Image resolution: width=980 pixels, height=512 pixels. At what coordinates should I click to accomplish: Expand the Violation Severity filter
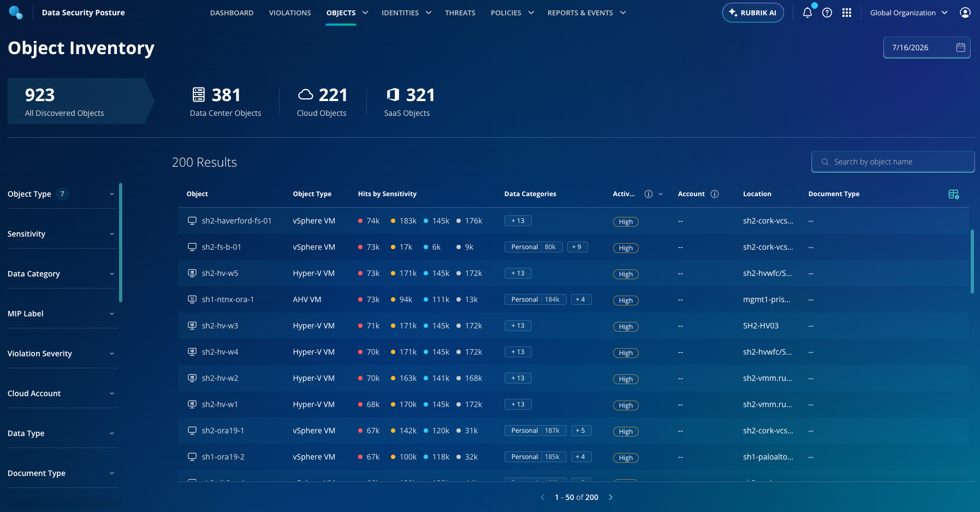click(62, 354)
